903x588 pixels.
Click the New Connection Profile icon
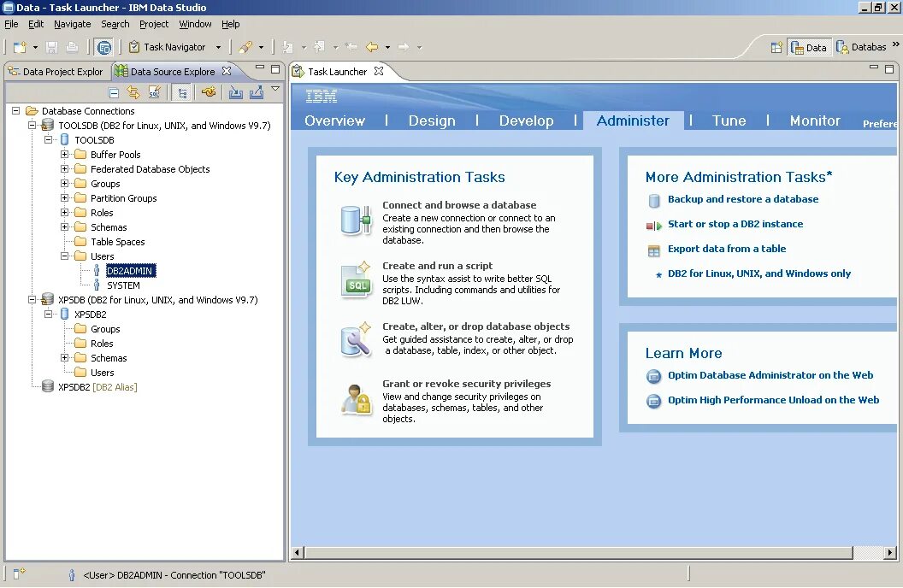click(209, 91)
